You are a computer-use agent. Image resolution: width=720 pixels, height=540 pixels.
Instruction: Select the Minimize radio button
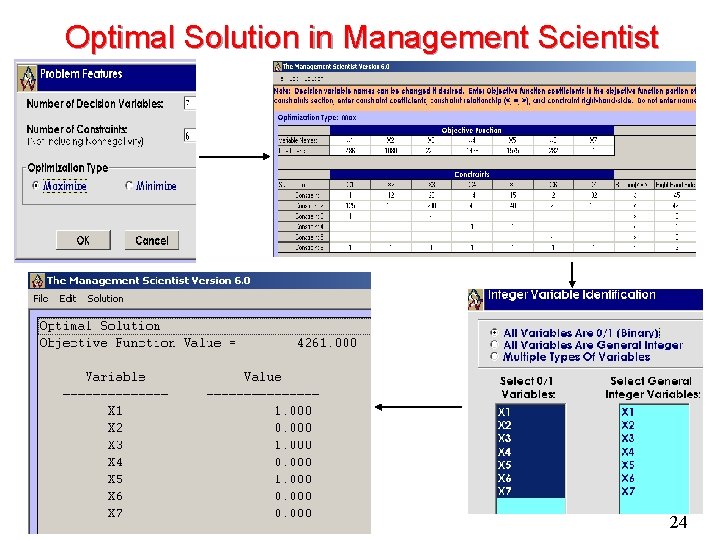point(129,186)
